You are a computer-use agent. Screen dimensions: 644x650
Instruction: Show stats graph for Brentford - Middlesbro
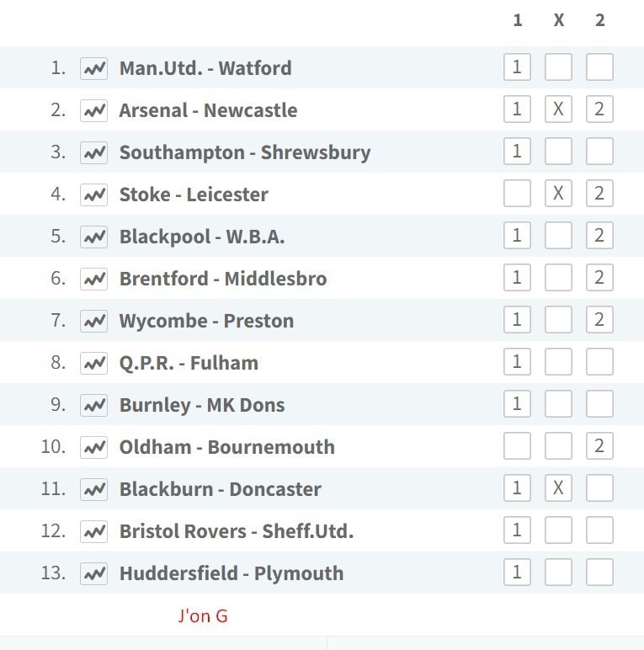(93, 279)
